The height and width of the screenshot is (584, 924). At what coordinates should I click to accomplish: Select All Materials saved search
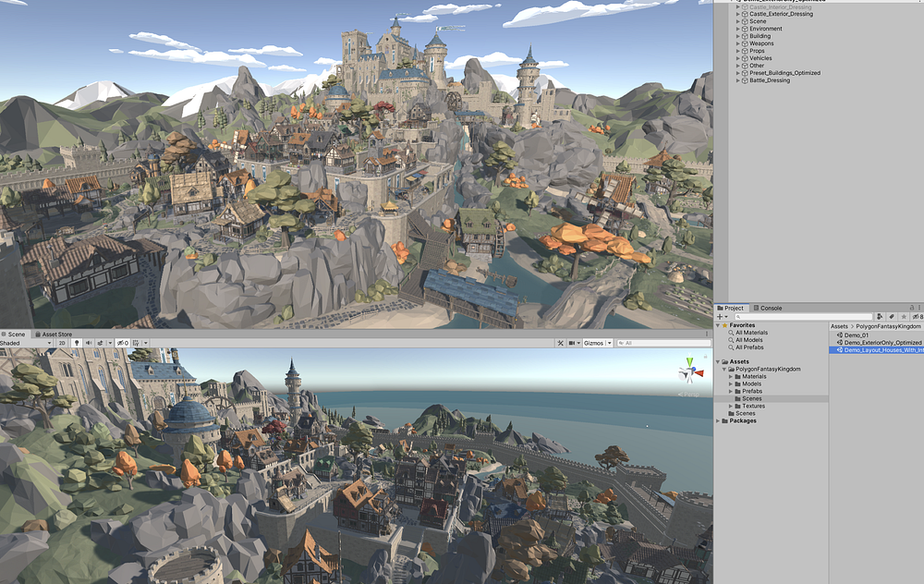751,333
